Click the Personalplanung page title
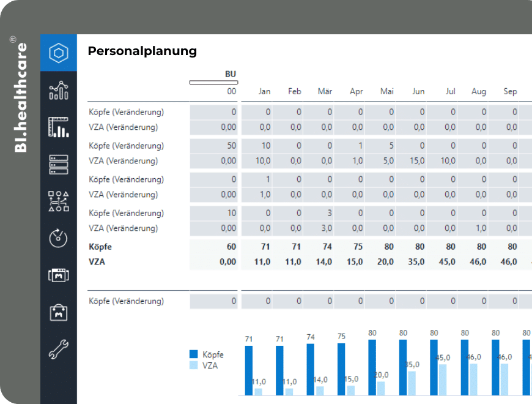This screenshot has height=404, width=532. tap(142, 51)
